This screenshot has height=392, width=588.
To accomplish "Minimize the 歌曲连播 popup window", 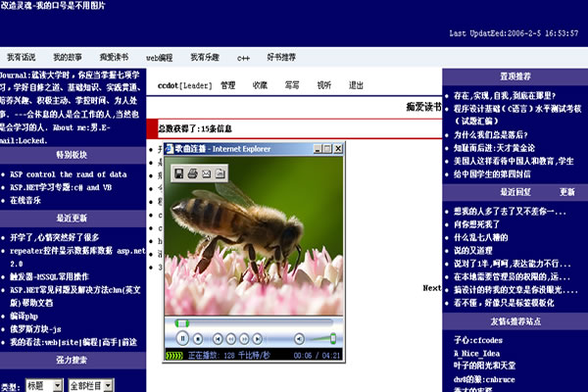I will pyautogui.click(x=318, y=149).
